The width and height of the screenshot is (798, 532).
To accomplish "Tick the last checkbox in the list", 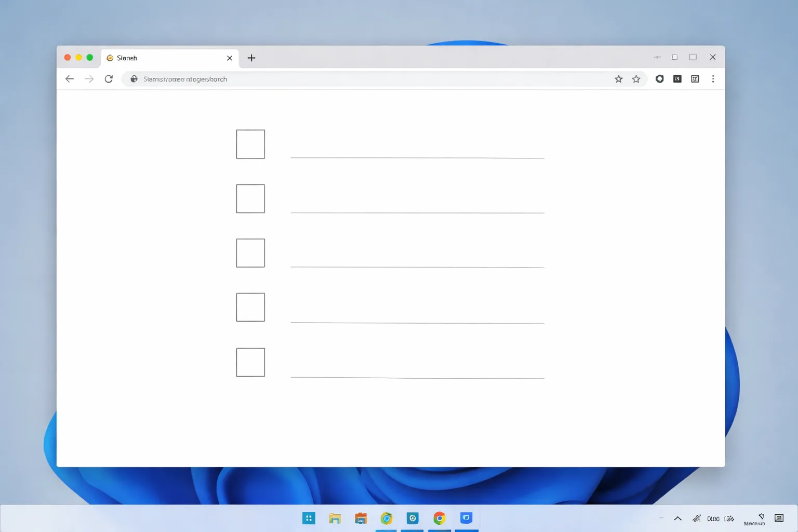I will tap(250, 362).
